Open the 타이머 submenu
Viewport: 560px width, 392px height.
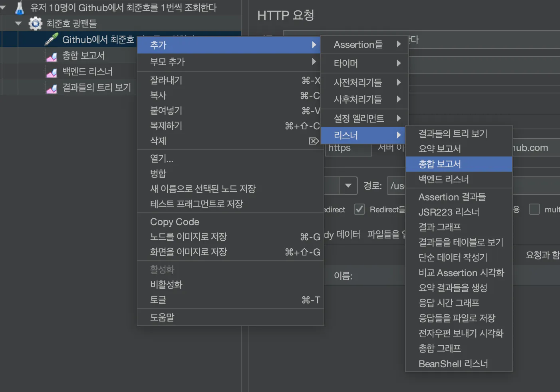coord(364,63)
